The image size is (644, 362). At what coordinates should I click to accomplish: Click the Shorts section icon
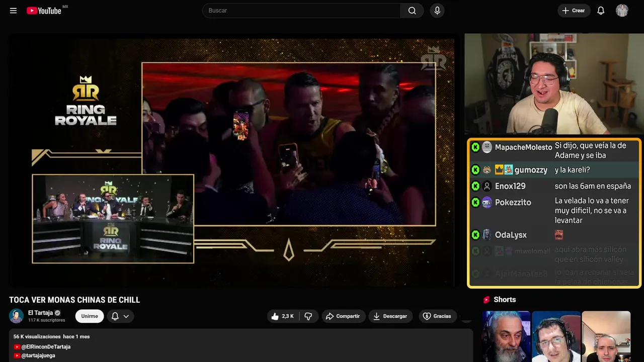pyautogui.click(x=487, y=300)
